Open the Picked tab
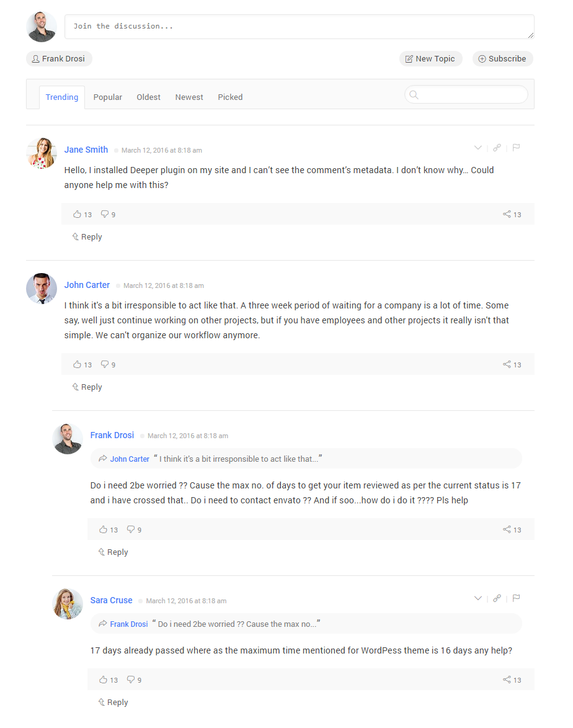The height and width of the screenshot is (728, 573). click(x=230, y=97)
